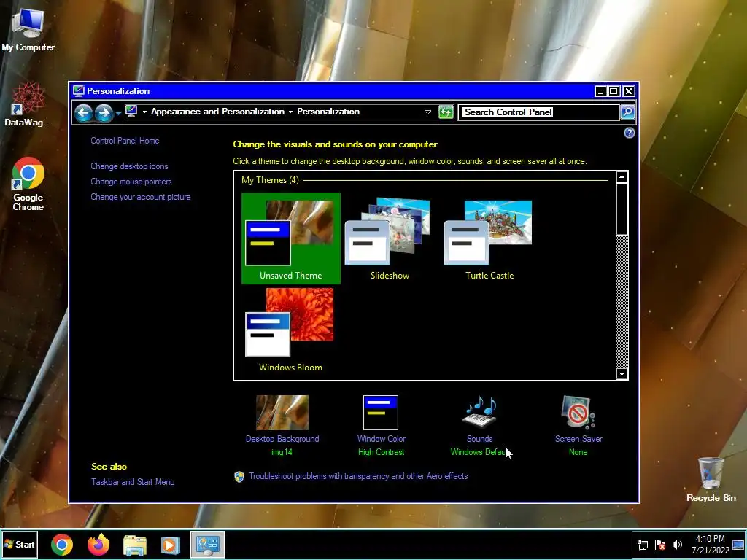Refresh the Personalization page
Screen dimensions: 747x560
(x=446, y=112)
